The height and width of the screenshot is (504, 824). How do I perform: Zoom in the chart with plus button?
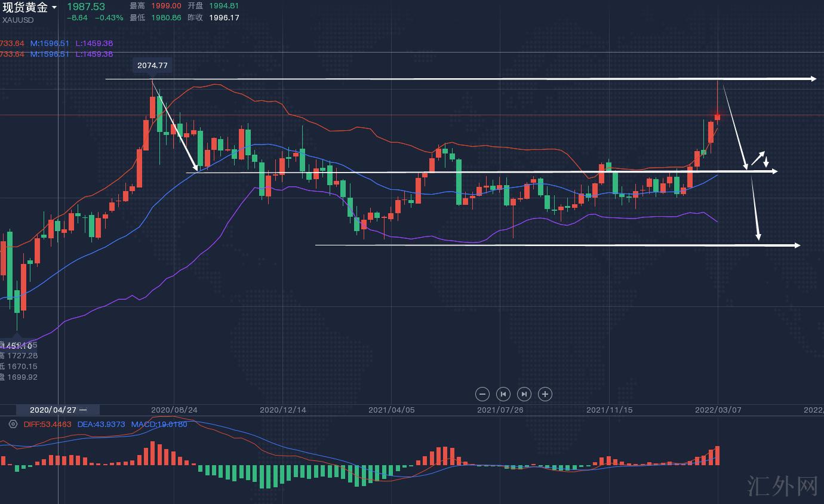pyautogui.click(x=545, y=394)
